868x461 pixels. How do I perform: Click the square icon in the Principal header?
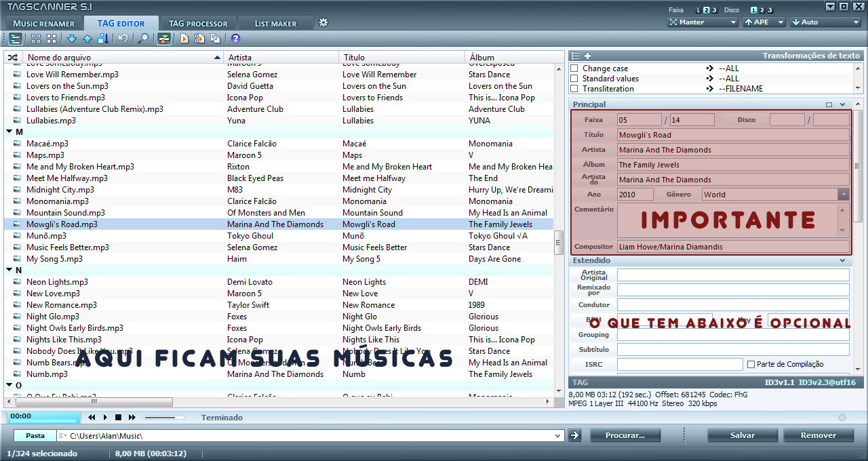coord(829,104)
